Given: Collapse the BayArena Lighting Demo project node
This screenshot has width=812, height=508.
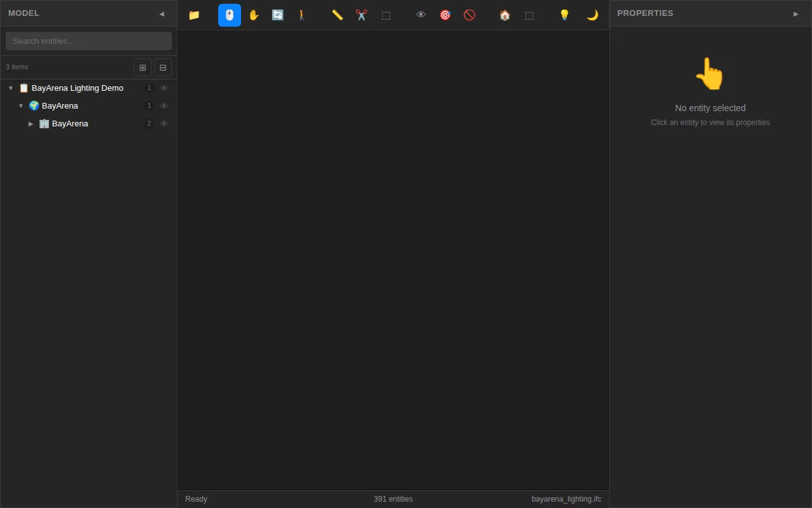Looking at the screenshot, I should pos(11,88).
